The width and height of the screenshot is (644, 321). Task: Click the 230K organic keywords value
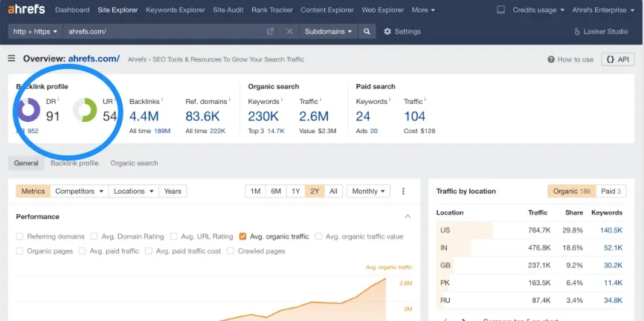263,117
